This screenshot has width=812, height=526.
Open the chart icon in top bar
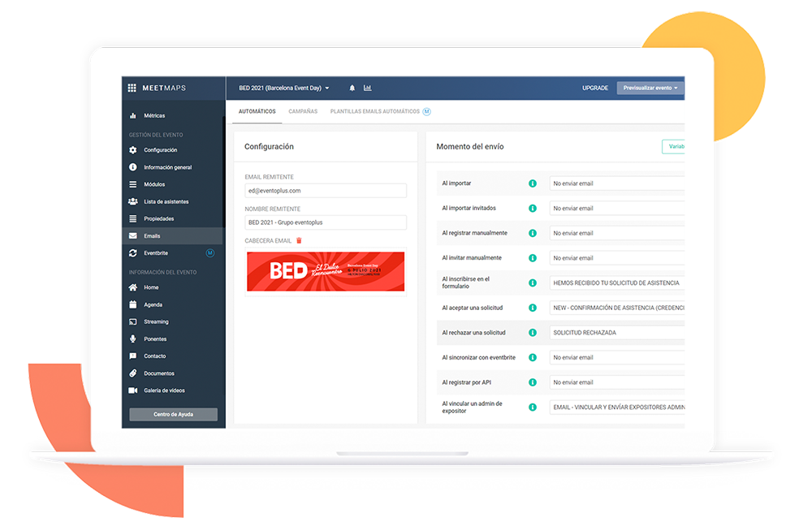pyautogui.click(x=367, y=88)
